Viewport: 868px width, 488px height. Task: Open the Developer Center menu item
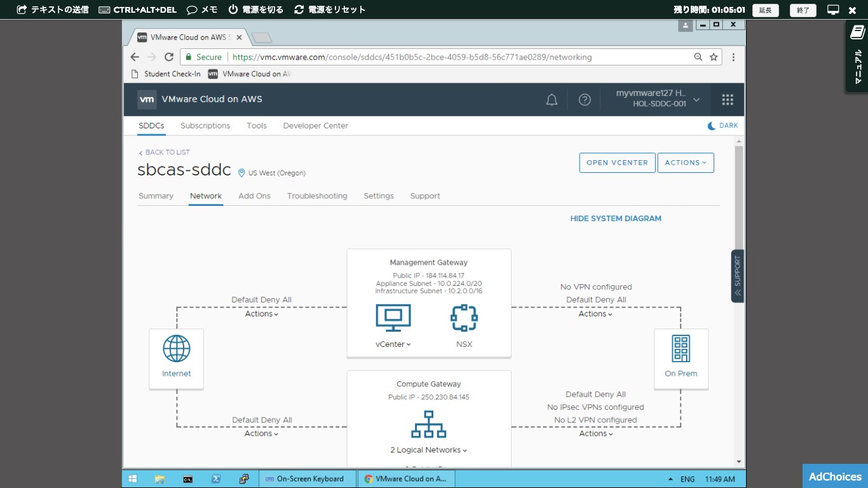tap(316, 126)
